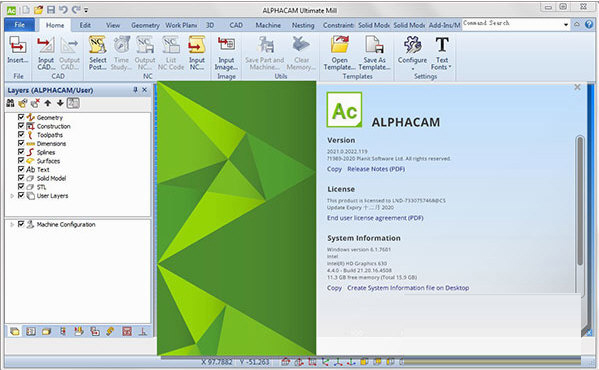599x370 pixels.
Task: Open the Select Post tool
Action: pyautogui.click(x=98, y=45)
